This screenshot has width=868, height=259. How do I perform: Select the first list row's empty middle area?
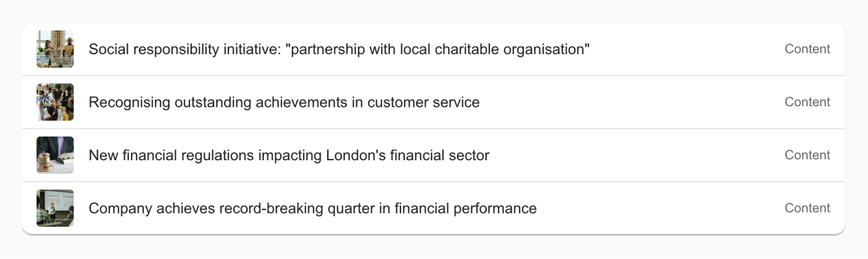click(x=683, y=49)
